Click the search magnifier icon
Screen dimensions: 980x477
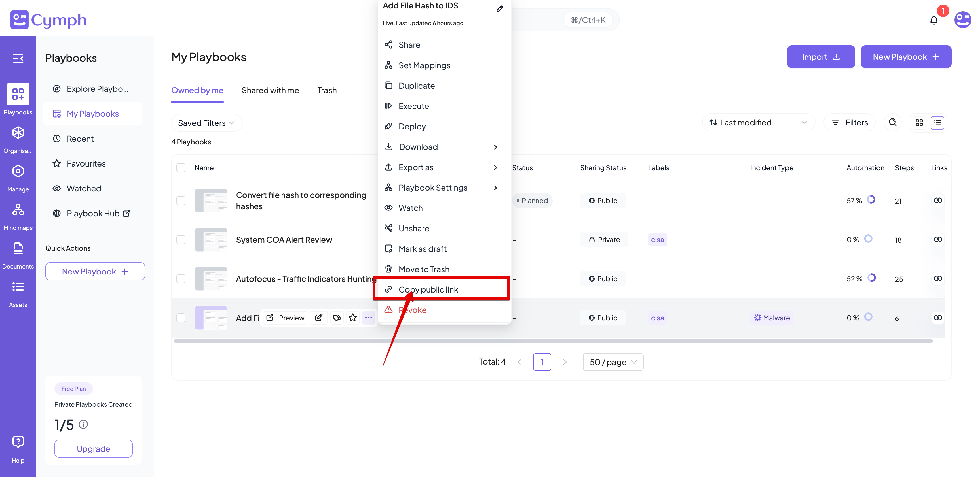coord(892,122)
